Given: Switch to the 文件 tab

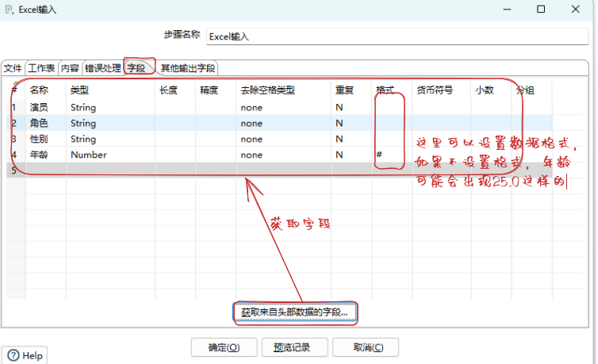Looking at the screenshot, I should point(13,68).
